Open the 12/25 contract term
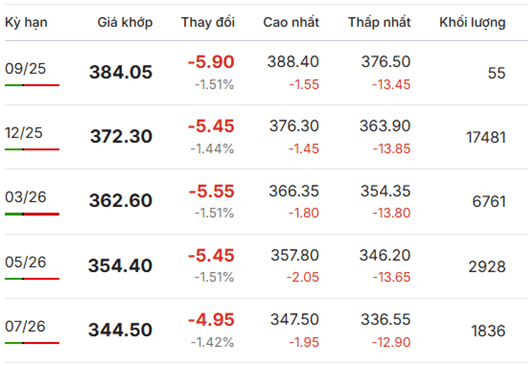This screenshot has height=366, width=528. [x=24, y=133]
